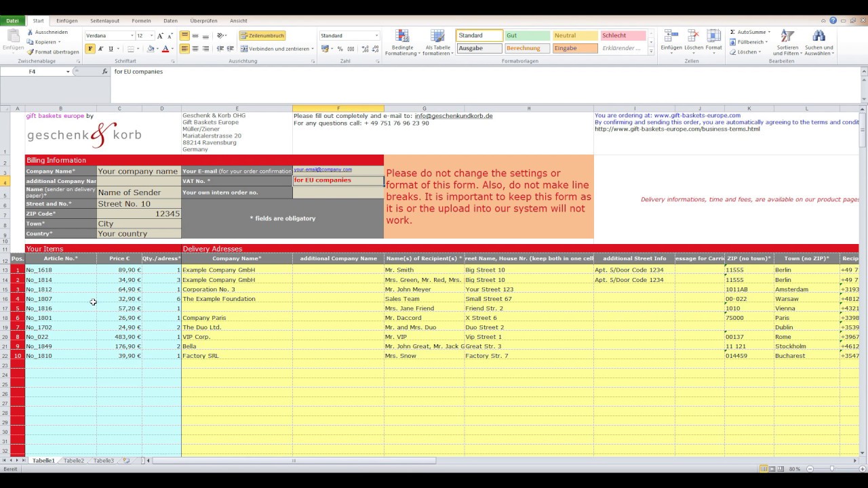Apply percent style format
Image resolution: width=868 pixels, height=488 pixels.
point(340,49)
